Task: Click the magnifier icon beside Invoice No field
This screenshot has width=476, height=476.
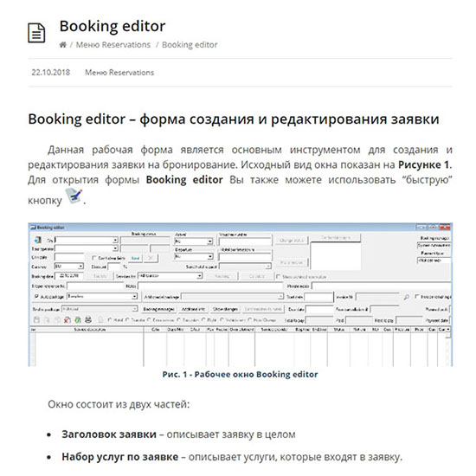Action: click(406, 297)
